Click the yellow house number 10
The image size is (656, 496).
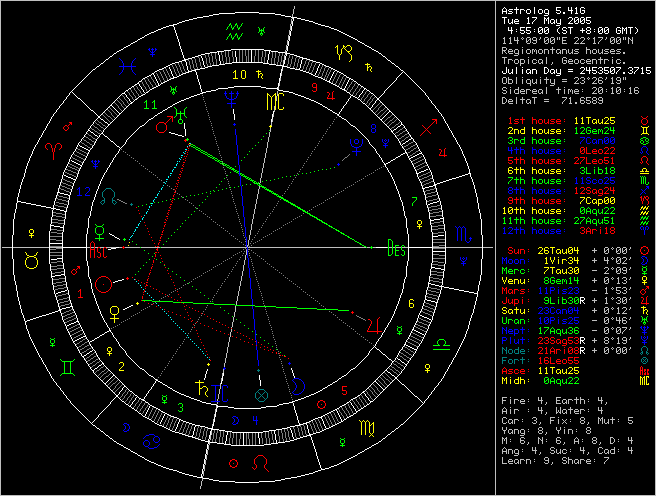(x=239, y=75)
